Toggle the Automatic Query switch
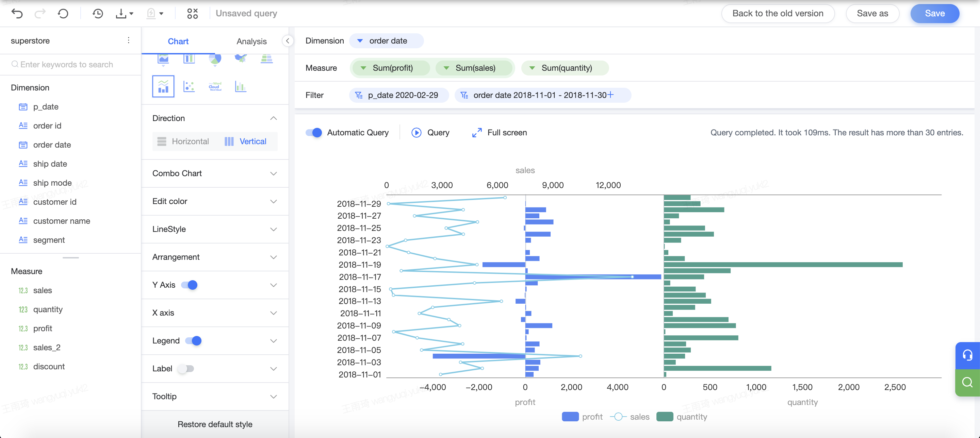 314,132
